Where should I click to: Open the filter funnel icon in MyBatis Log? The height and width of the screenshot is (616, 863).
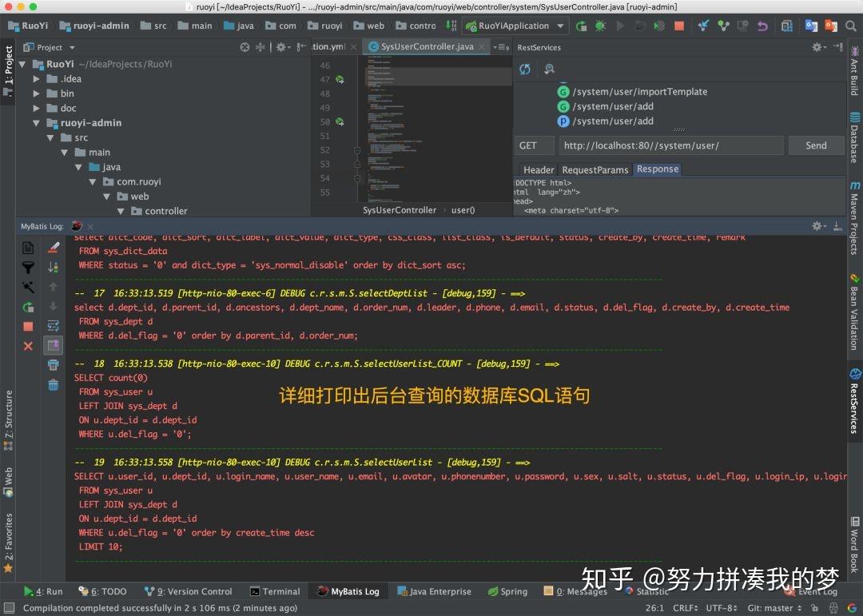pyautogui.click(x=28, y=268)
